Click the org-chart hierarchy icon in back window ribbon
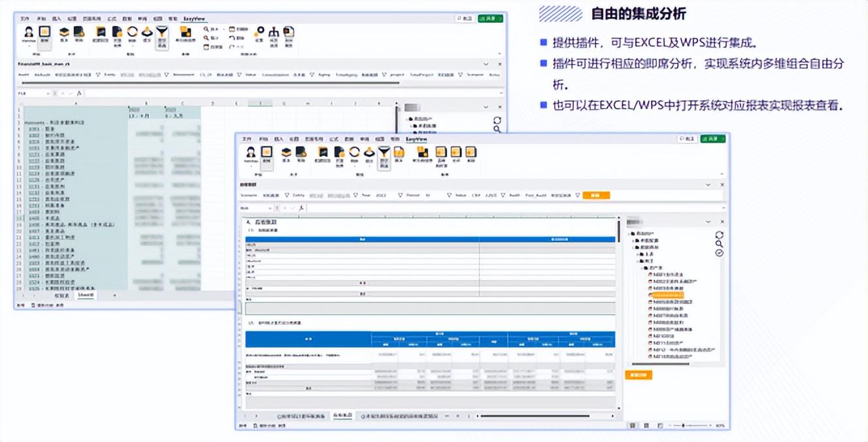 [x=274, y=33]
